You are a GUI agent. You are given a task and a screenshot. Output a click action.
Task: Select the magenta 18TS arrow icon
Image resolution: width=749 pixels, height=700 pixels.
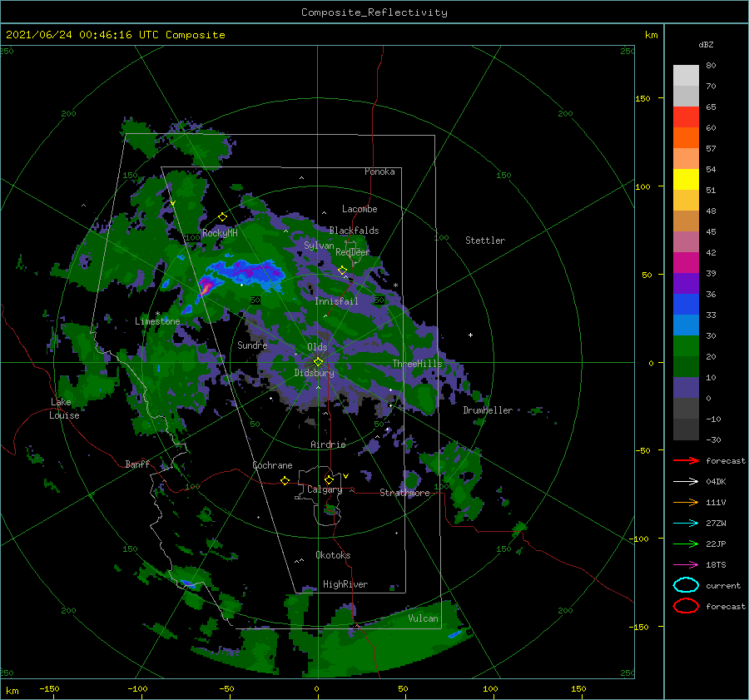click(686, 565)
